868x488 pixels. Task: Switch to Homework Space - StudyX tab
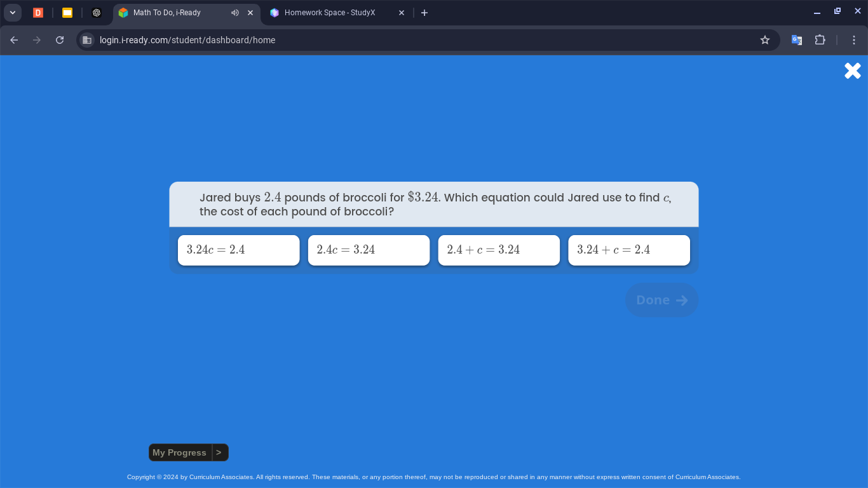(330, 13)
